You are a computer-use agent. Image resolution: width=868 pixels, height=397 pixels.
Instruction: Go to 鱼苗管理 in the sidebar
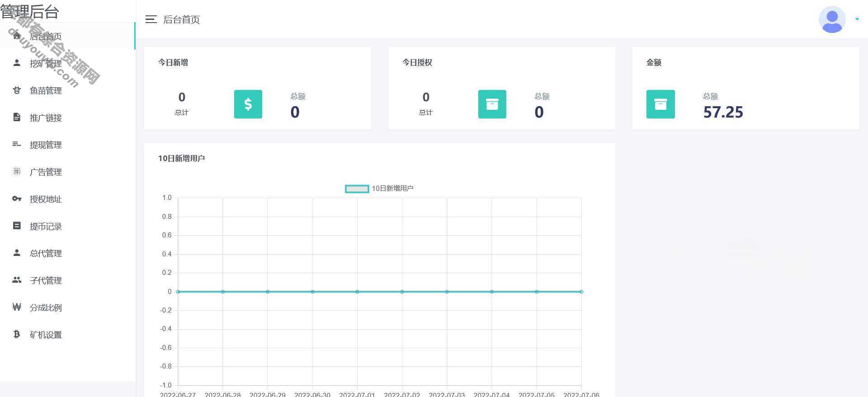(68, 90)
